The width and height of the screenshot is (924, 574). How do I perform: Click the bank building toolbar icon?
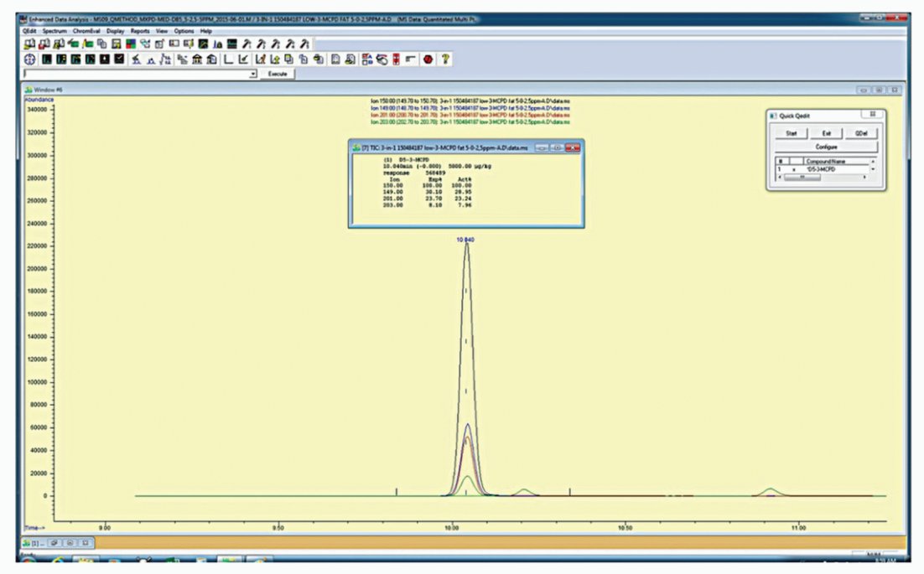point(197,59)
